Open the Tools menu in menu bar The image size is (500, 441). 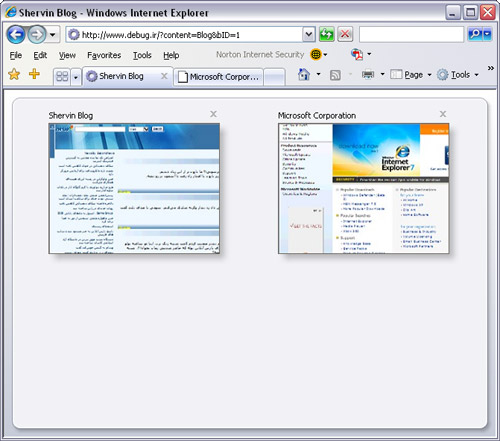coord(142,55)
